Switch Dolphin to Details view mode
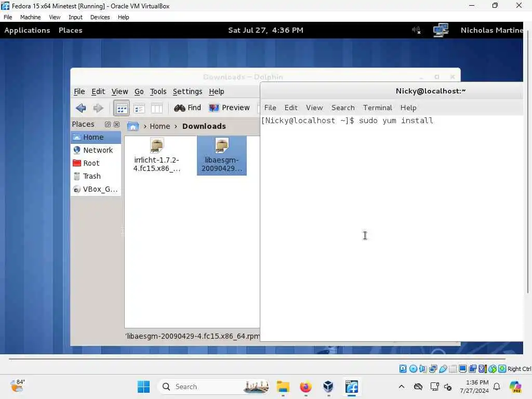Viewport: 532px width, 399px height. 139,108
